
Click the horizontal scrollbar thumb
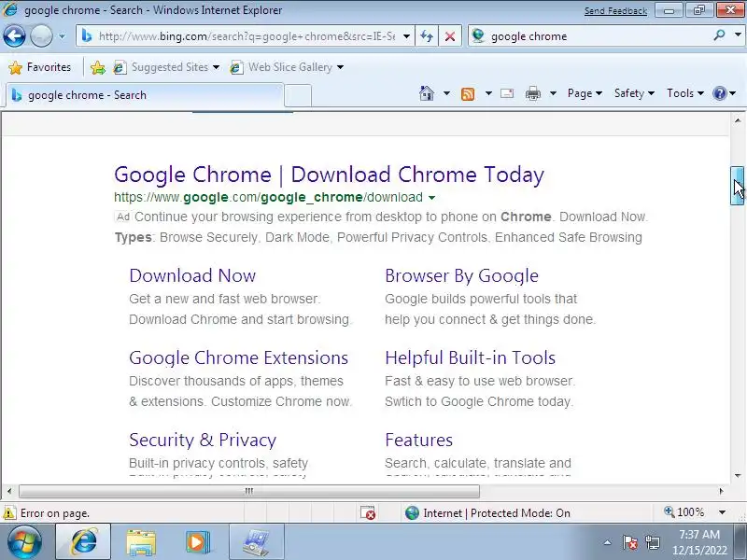pyautogui.click(x=248, y=491)
